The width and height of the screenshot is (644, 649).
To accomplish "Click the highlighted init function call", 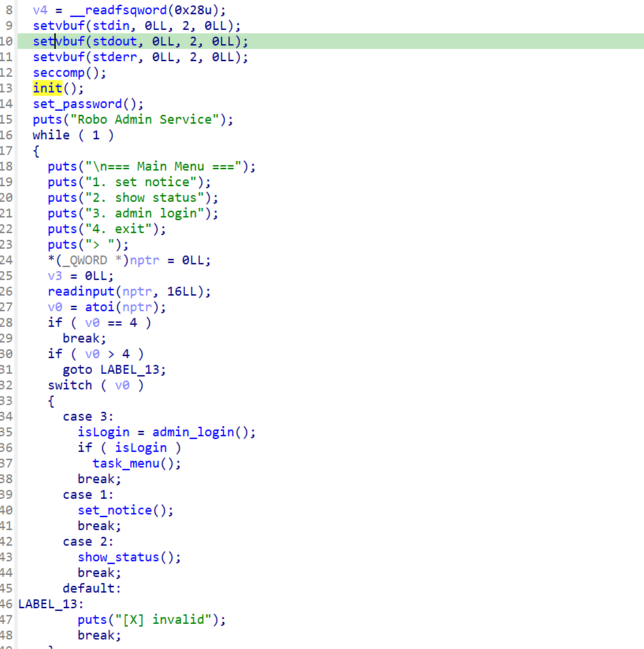I will 48,88.
